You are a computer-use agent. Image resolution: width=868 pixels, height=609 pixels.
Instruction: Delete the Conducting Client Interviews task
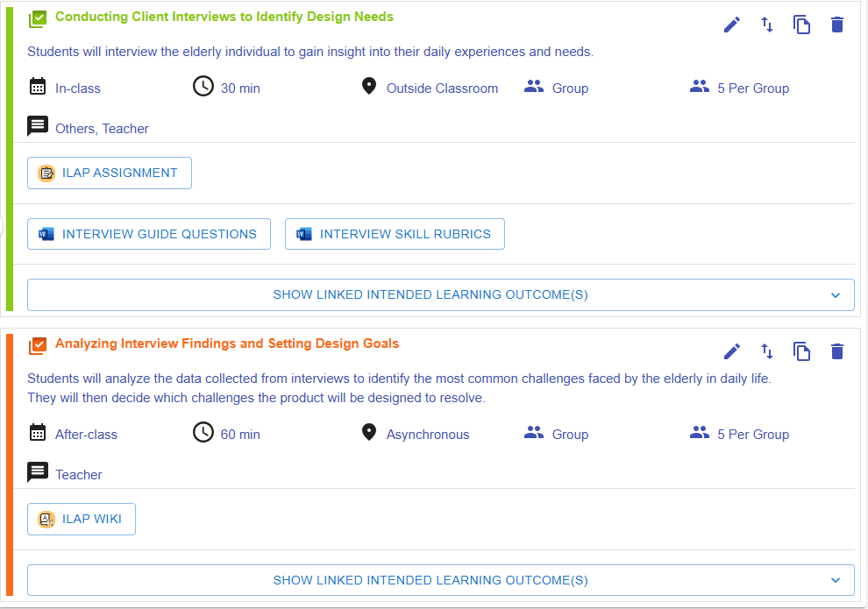[837, 25]
